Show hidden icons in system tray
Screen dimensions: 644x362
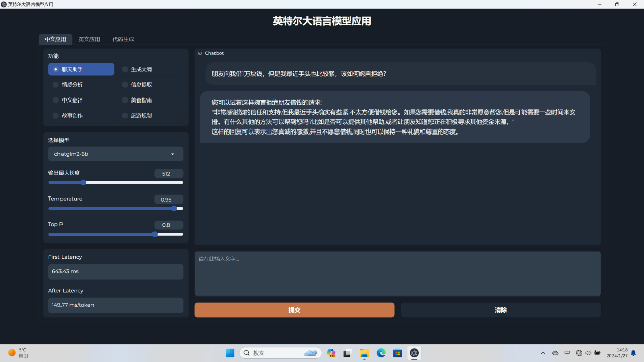point(543,353)
